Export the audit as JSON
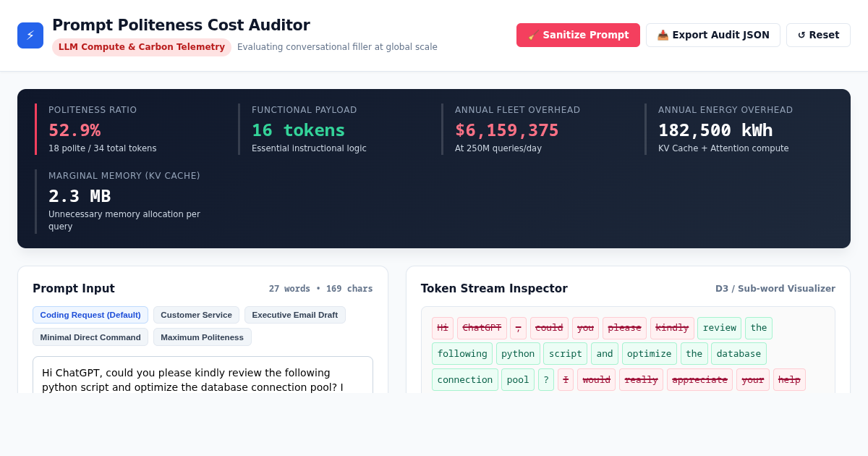 click(x=713, y=35)
